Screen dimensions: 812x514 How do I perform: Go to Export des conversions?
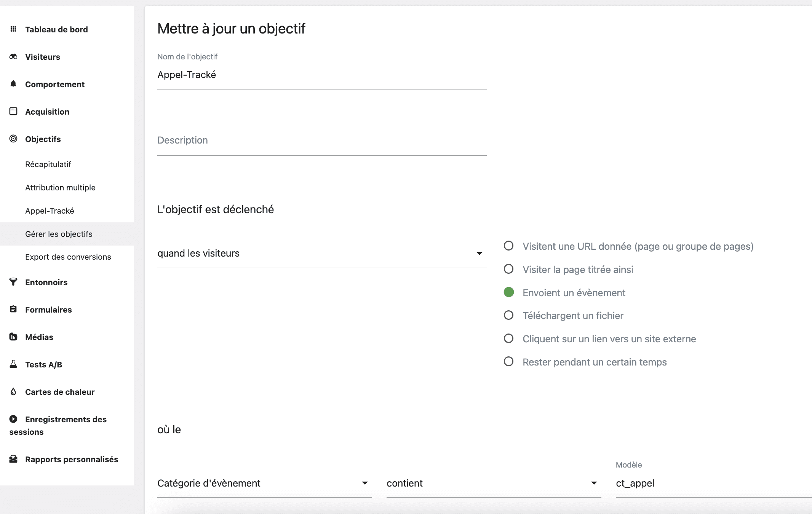click(x=68, y=257)
